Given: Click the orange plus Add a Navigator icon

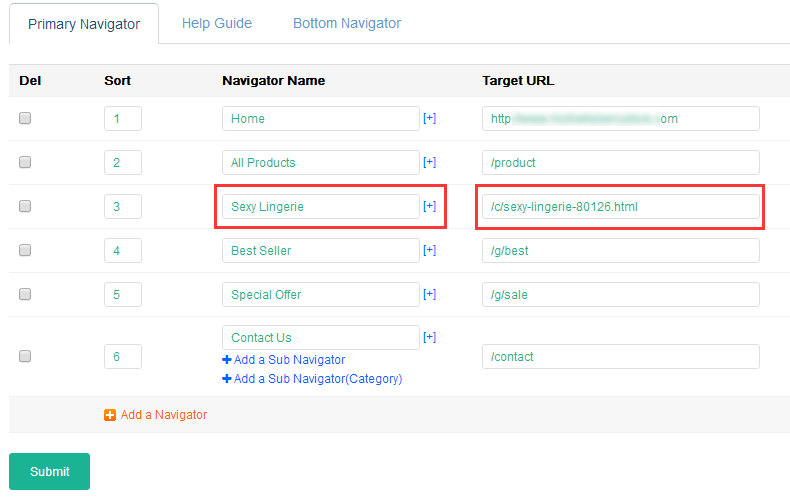Looking at the screenshot, I should (110, 415).
